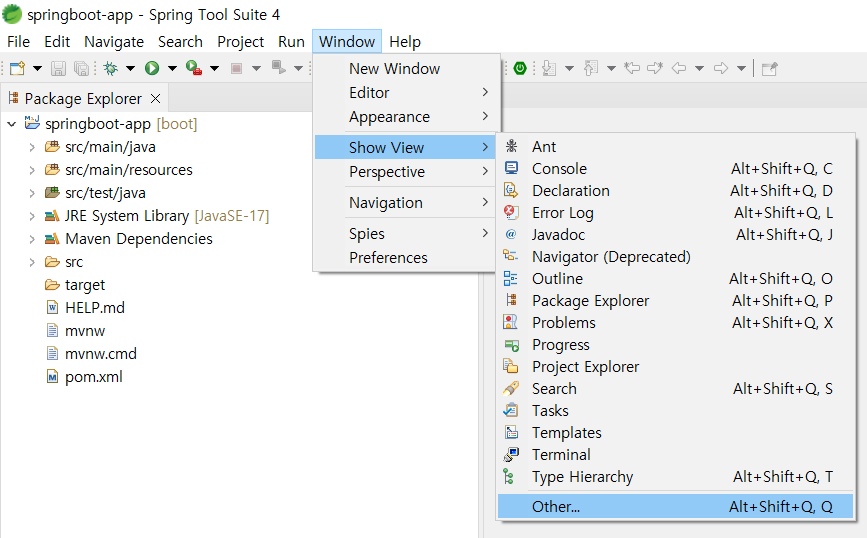Open the Perspective submenu
The width and height of the screenshot is (867, 538).
(x=406, y=172)
